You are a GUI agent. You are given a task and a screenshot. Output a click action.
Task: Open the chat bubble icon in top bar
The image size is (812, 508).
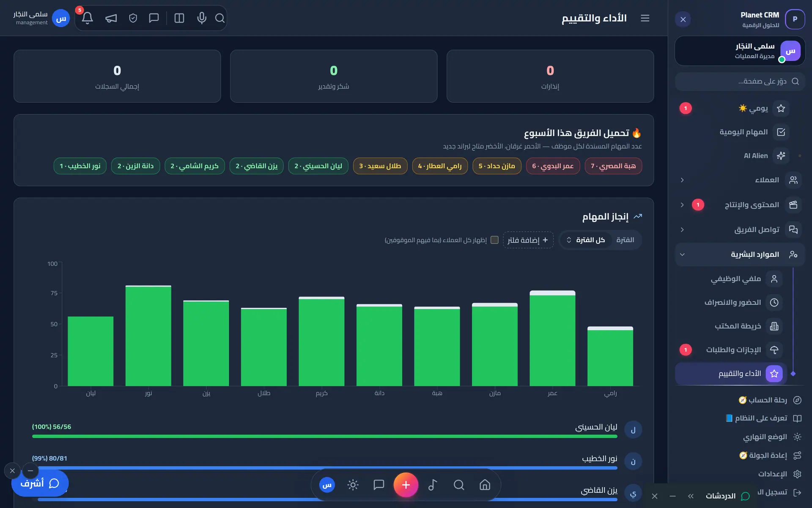click(154, 18)
